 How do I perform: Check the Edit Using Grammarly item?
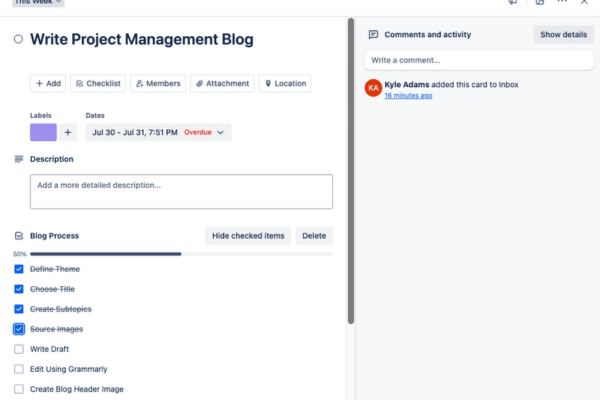pyautogui.click(x=19, y=369)
